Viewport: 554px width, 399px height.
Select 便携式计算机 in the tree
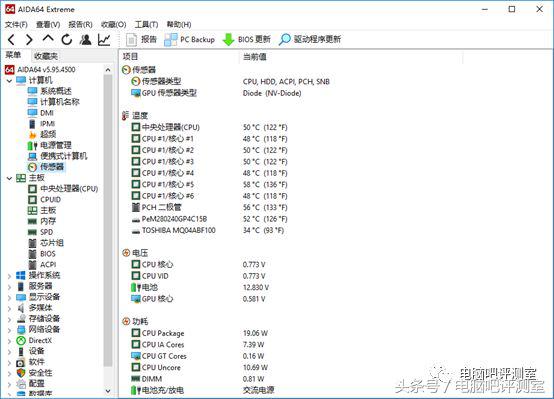(58, 156)
